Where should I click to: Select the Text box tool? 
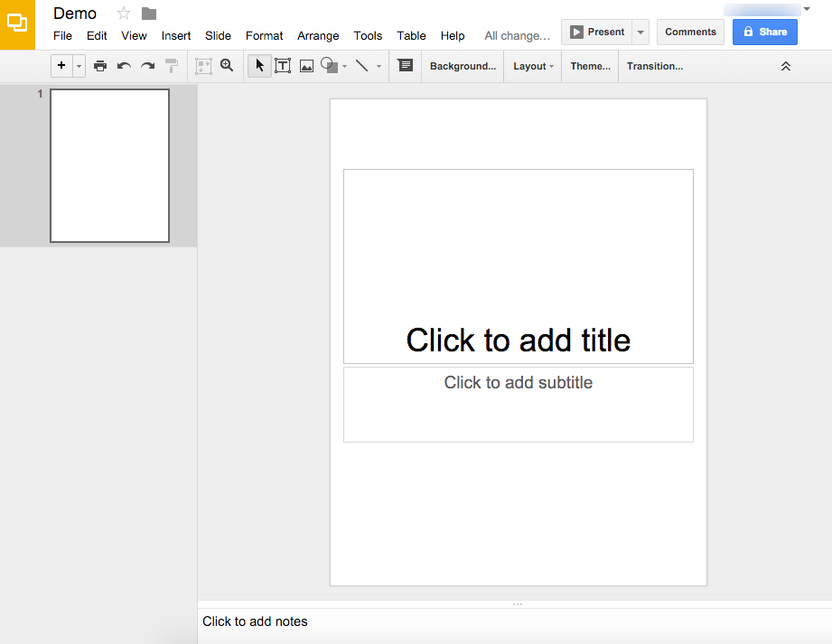click(x=283, y=65)
